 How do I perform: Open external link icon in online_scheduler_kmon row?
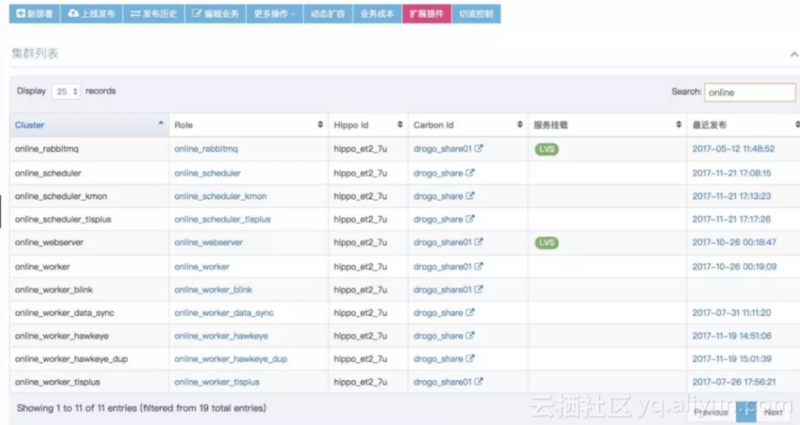[470, 196]
